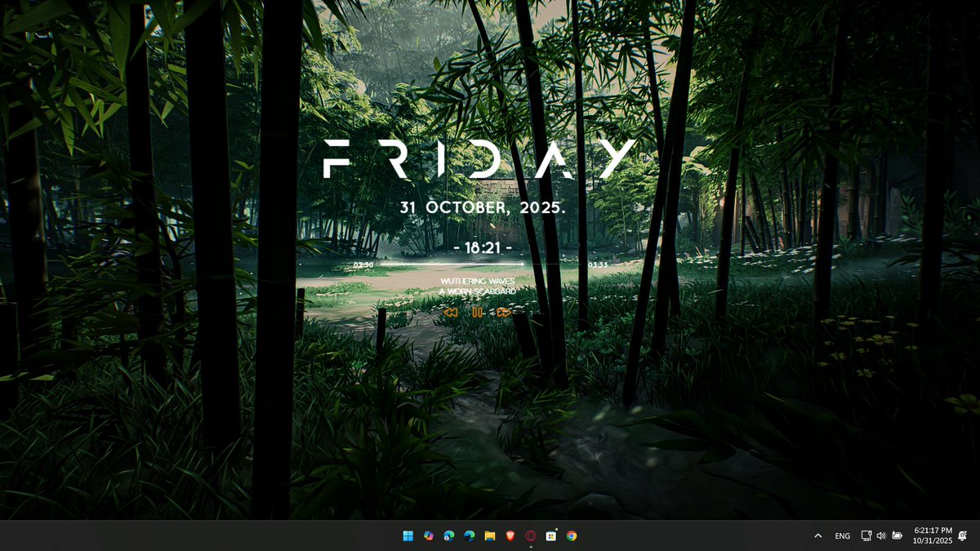Click the artist name Wuthering Waves
The height and width of the screenshot is (551, 980).
coord(477,281)
